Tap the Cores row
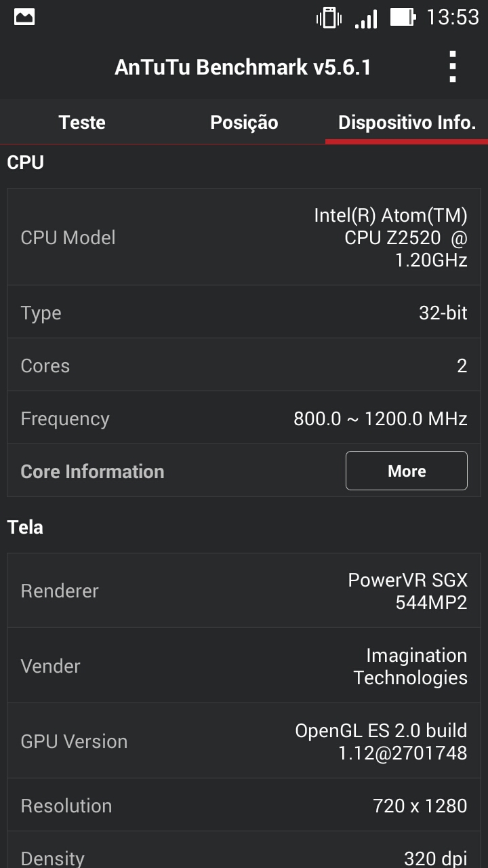 click(244, 366)
